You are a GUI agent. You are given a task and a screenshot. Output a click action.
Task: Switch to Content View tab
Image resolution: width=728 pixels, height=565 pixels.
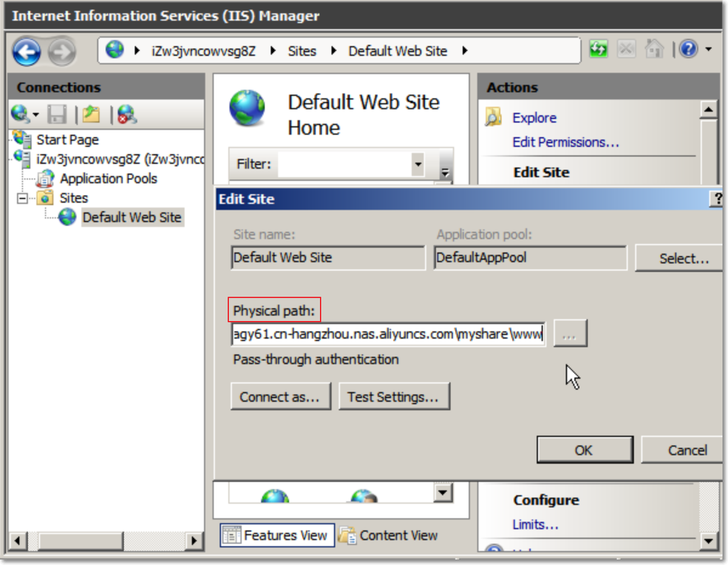click(389, 535)
